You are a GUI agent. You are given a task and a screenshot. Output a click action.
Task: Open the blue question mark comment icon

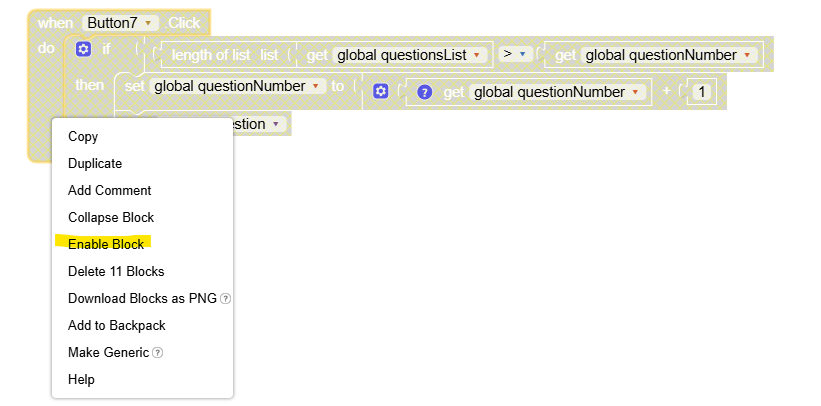click(x=424, y=92)
